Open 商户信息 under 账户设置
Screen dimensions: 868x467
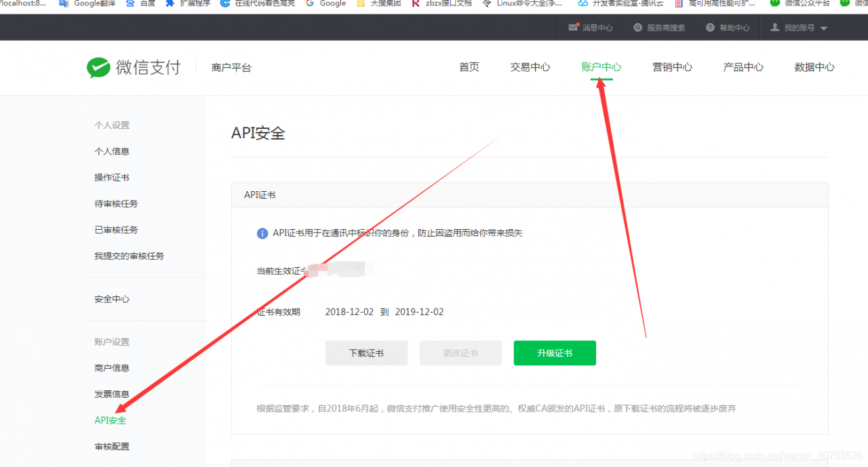pyautogui.click(x=112, y=368)
